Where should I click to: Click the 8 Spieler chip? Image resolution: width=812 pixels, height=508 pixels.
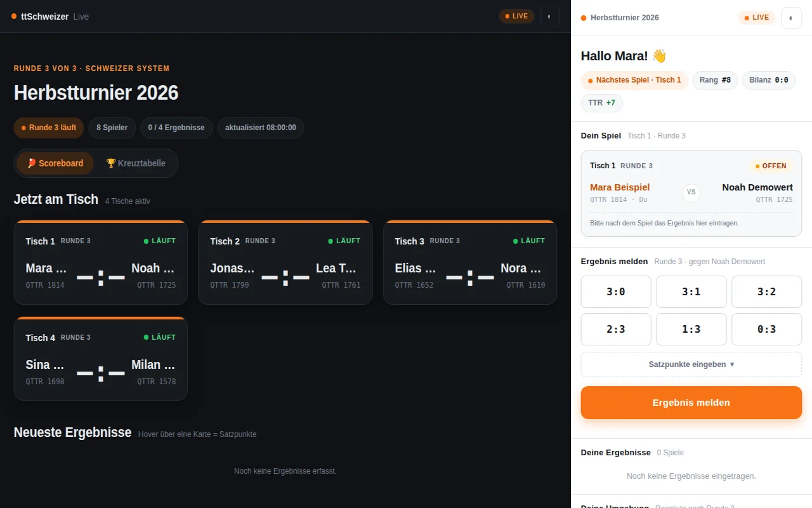(x=112, y=128)
